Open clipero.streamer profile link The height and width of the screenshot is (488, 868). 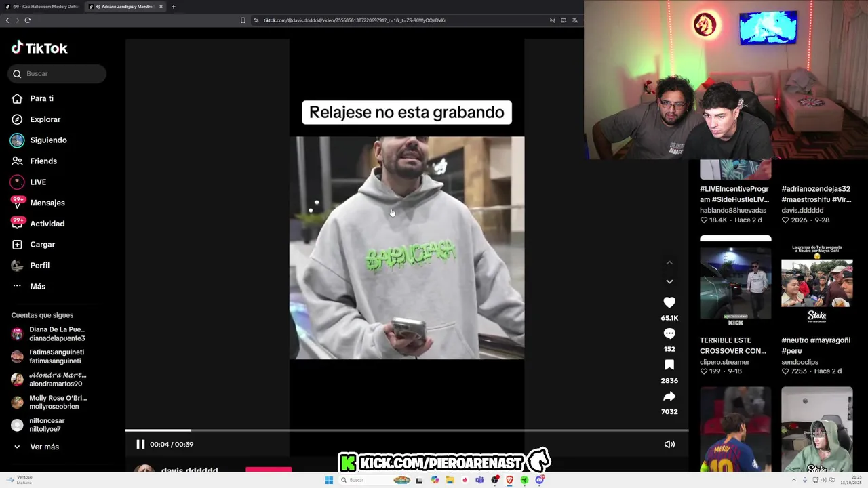[724, 362]
